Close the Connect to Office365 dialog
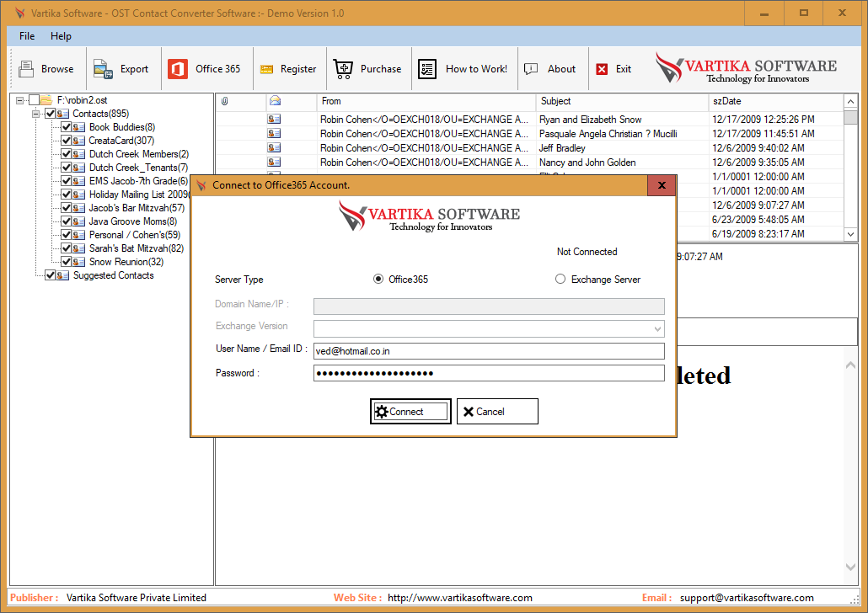This screenshot has width=868, height=613. coord(662,185)
